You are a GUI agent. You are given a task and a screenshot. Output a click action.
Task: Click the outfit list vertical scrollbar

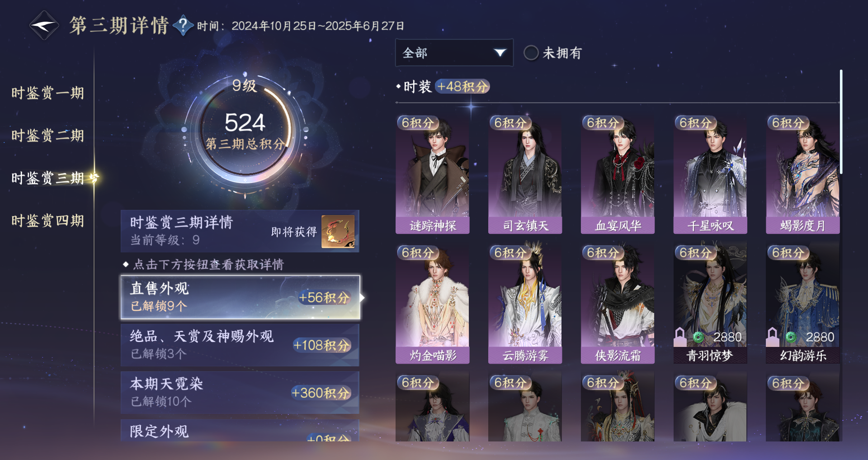(x=841, y=122)
